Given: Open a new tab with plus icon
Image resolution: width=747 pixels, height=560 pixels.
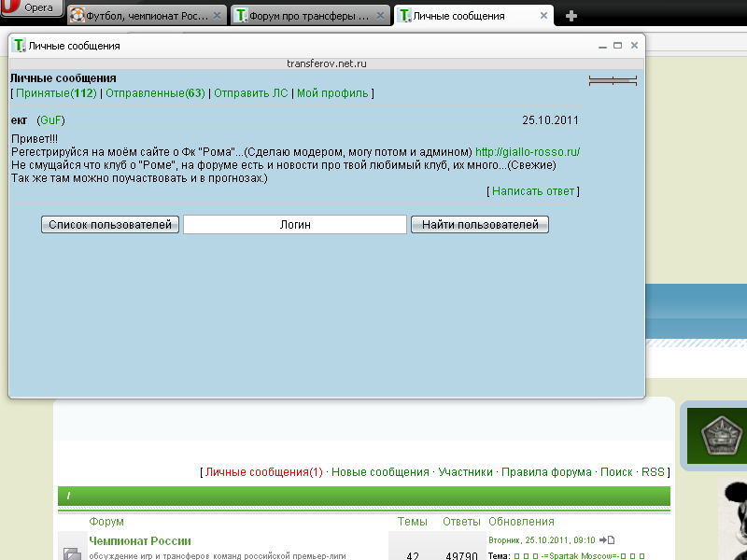Looking at the screenshot, I should tap(571, 16).
